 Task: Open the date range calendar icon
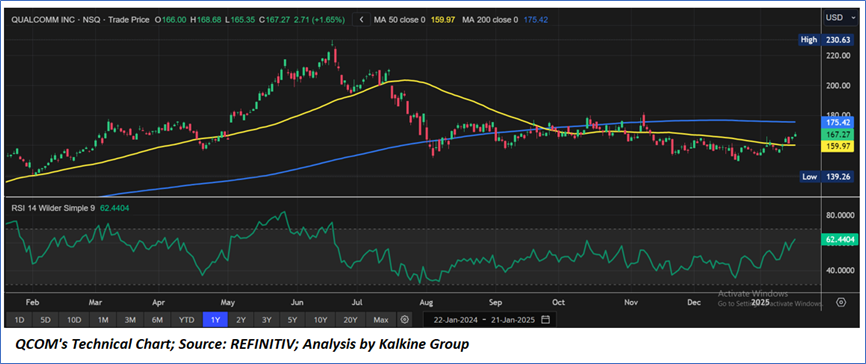click(546, 319)
